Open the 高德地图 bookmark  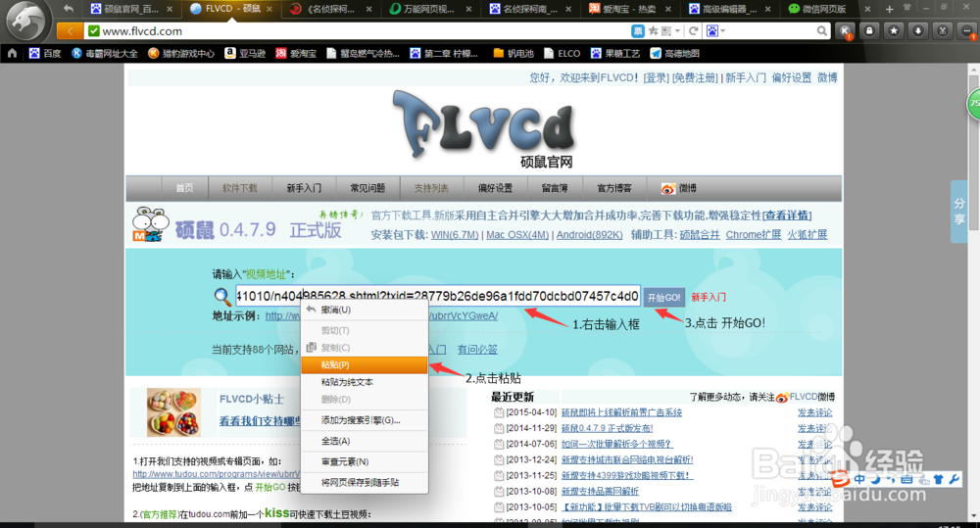[x=675, y=53]
